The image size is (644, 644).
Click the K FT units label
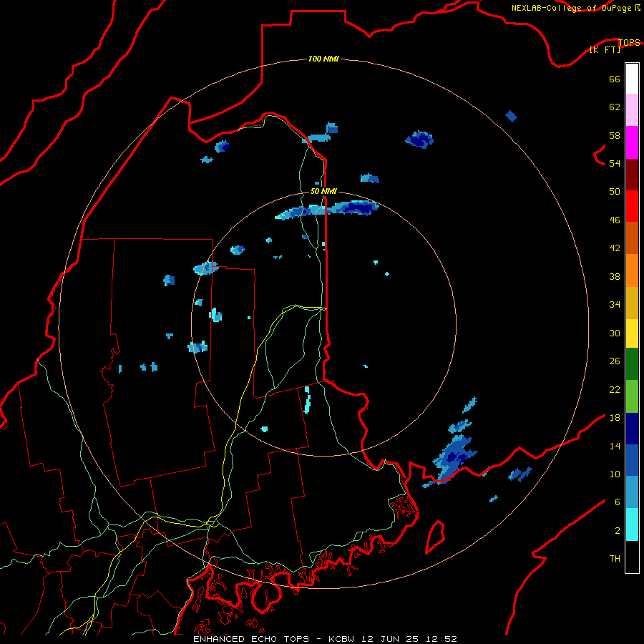[605, 50]
